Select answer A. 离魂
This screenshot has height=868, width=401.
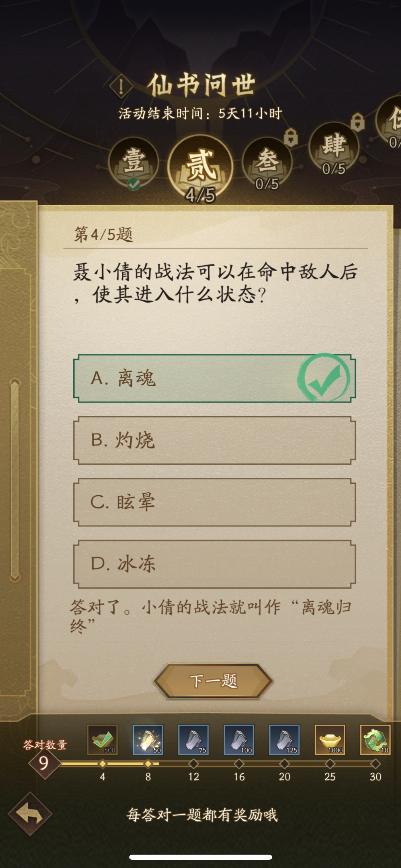click(x=215, y=378)
